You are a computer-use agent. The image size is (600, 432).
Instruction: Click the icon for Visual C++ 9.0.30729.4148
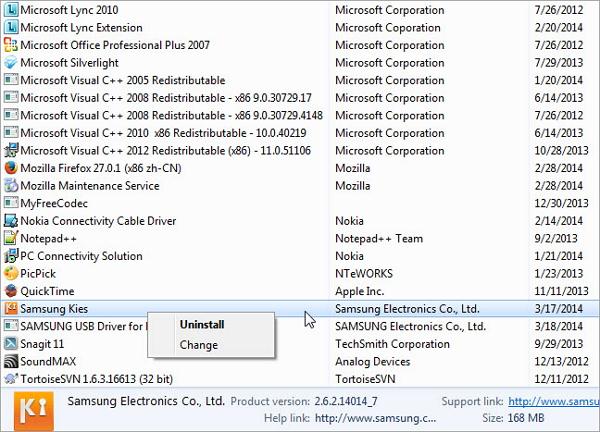[x=11, y=115]
